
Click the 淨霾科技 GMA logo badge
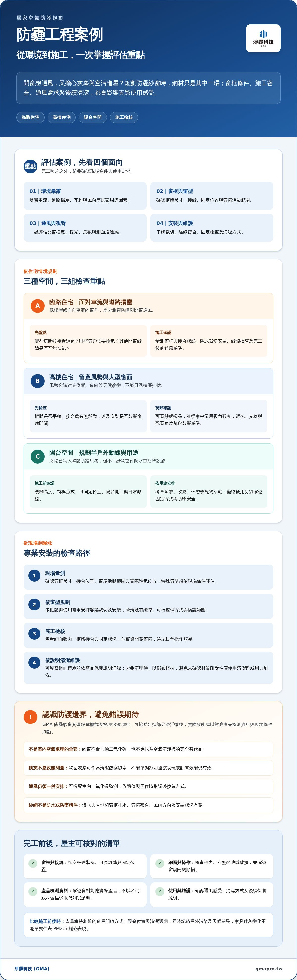[263, 38]
